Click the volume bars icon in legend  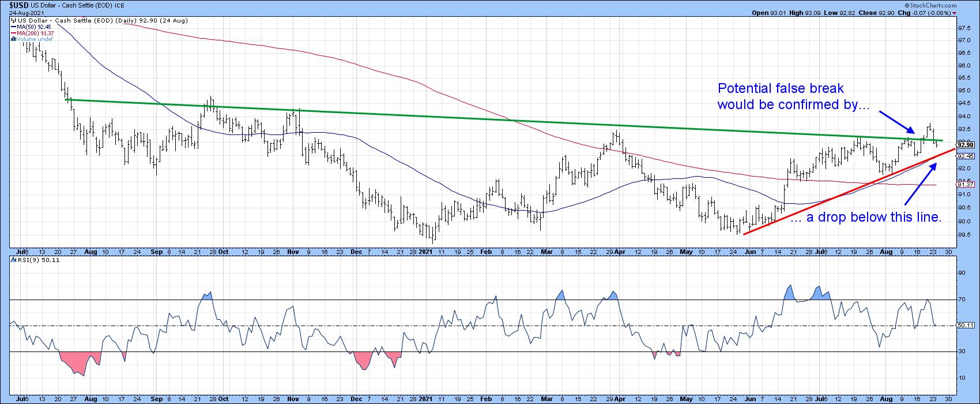[13, 39]
